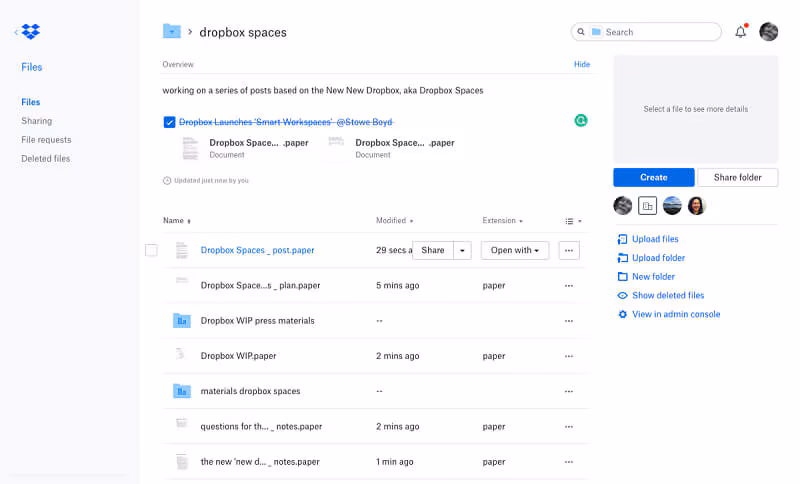This screenshot has height=484, width=800.
Task: Open the struck-through Dropbox Launches link
Action: (286, 122)
